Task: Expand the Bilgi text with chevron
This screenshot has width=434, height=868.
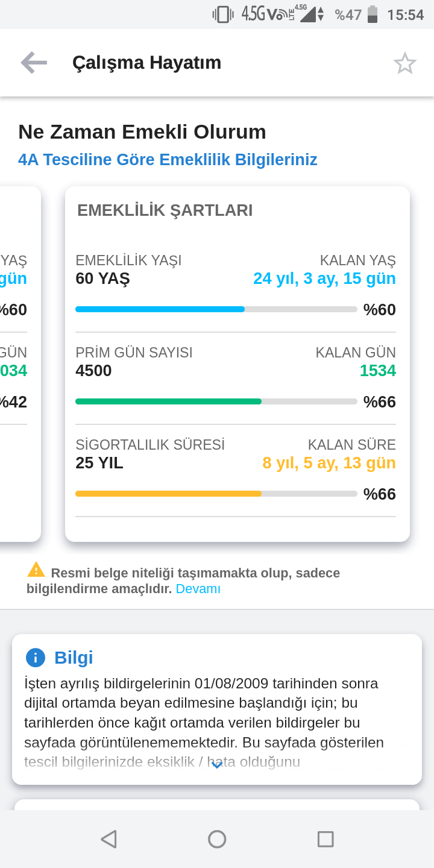Action: [217, 764]
